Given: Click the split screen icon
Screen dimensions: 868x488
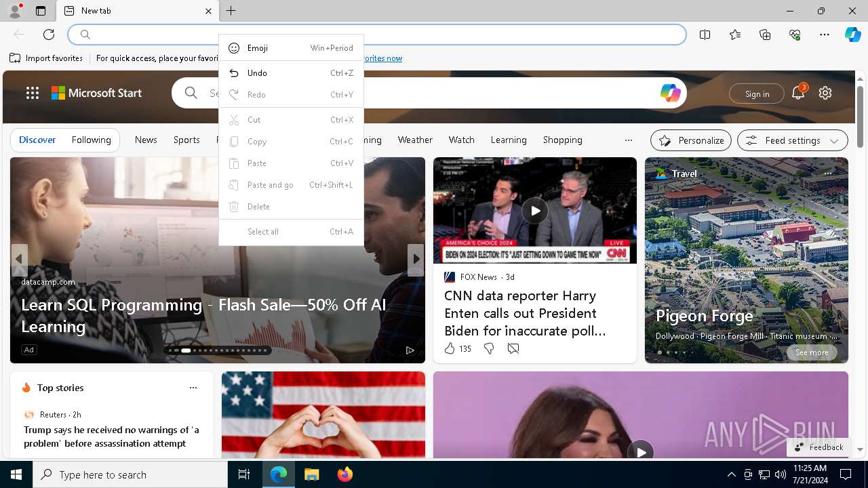Looking at the screenshot, I should tap(705, 35).
